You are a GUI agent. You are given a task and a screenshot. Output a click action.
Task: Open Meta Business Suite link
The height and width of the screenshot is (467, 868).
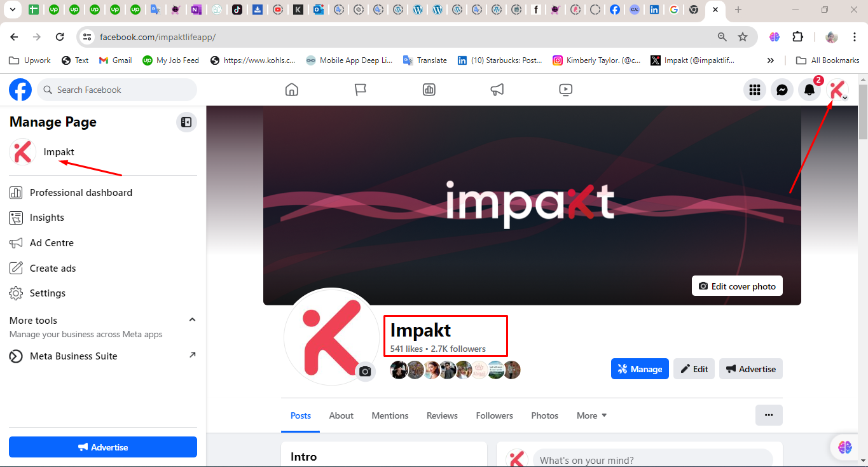tap(103, 356)
